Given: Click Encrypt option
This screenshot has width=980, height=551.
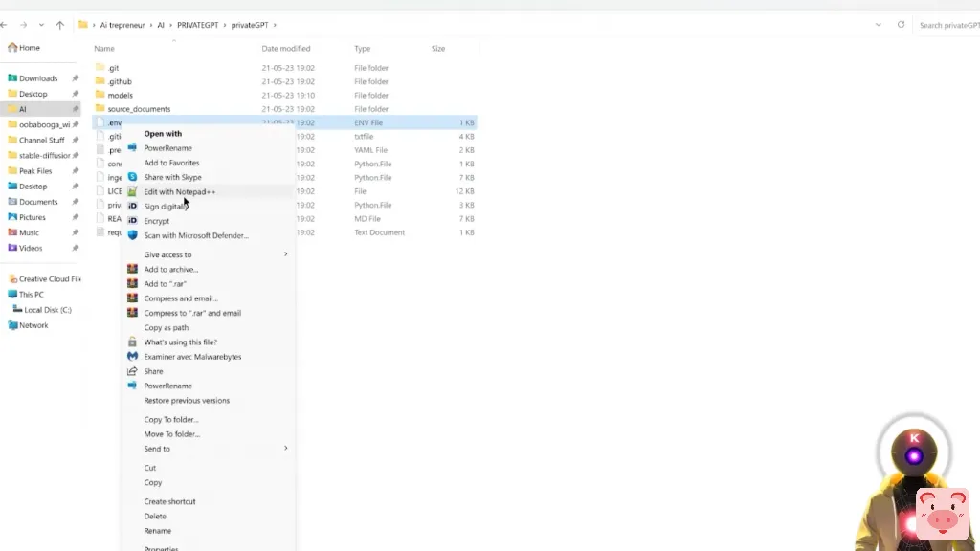Looking at the screenshot, I should click(x=156, y=221).
